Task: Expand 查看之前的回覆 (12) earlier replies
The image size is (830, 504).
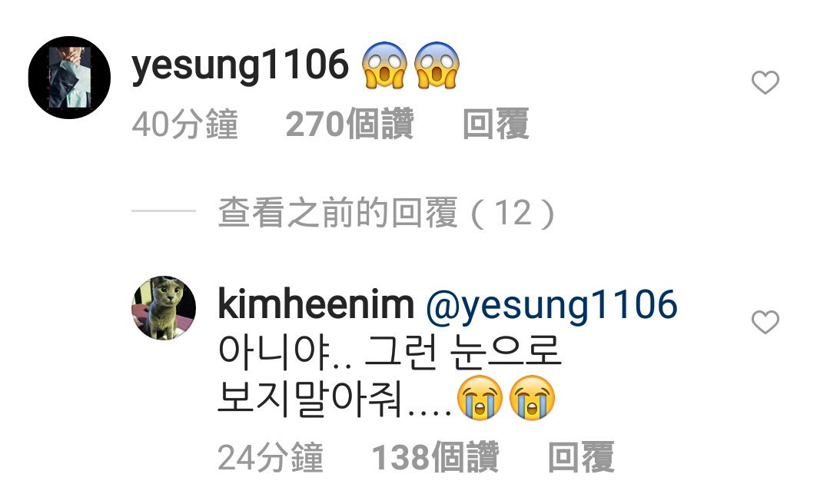Action: tap(387, 213)
